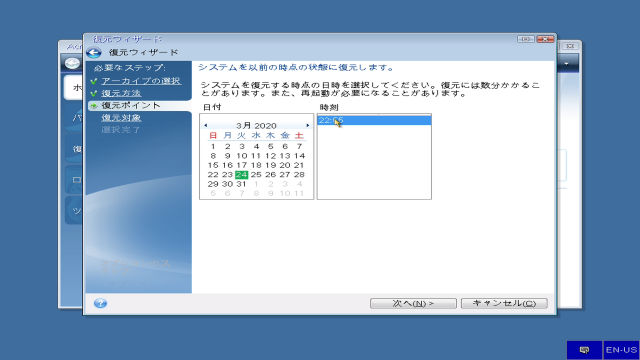Select calendar date 25
This screenshot has width=640, height=360.
256,175
